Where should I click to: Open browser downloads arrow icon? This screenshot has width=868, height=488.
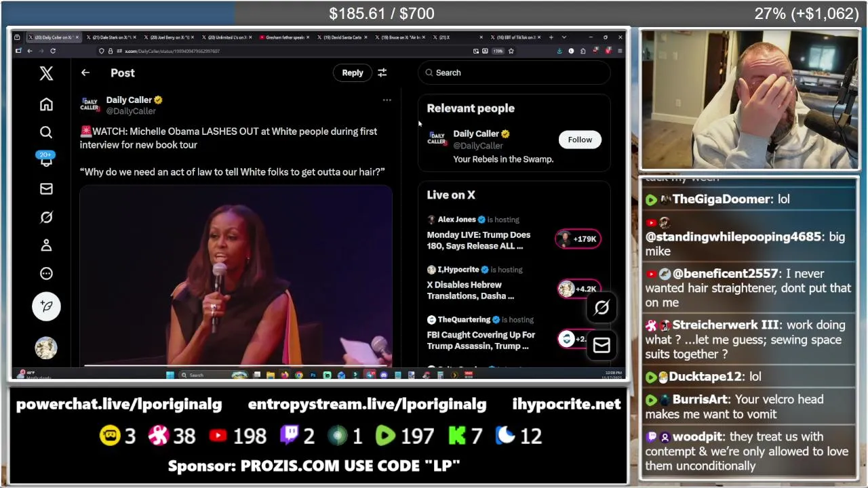click(x=559, y=51)
